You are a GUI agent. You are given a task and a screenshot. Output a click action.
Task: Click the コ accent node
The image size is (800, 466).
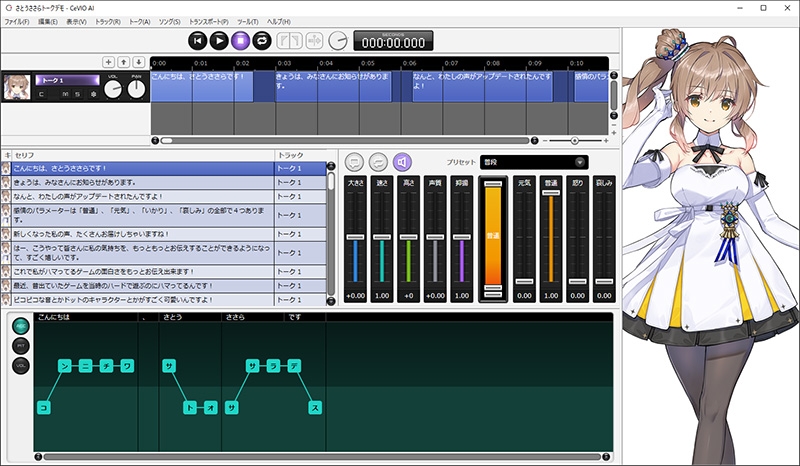click(44, 408)
